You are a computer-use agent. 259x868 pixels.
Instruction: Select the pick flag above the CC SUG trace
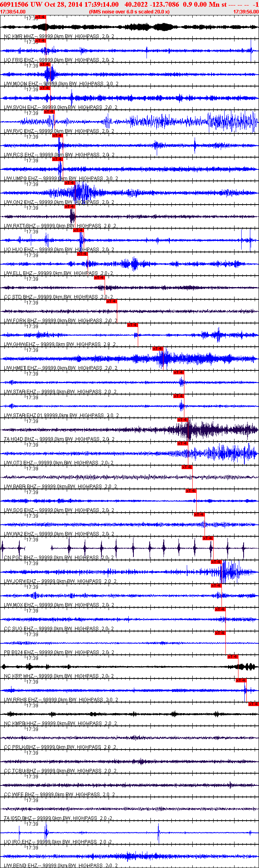pyautogui.click(x=220, y=609)
